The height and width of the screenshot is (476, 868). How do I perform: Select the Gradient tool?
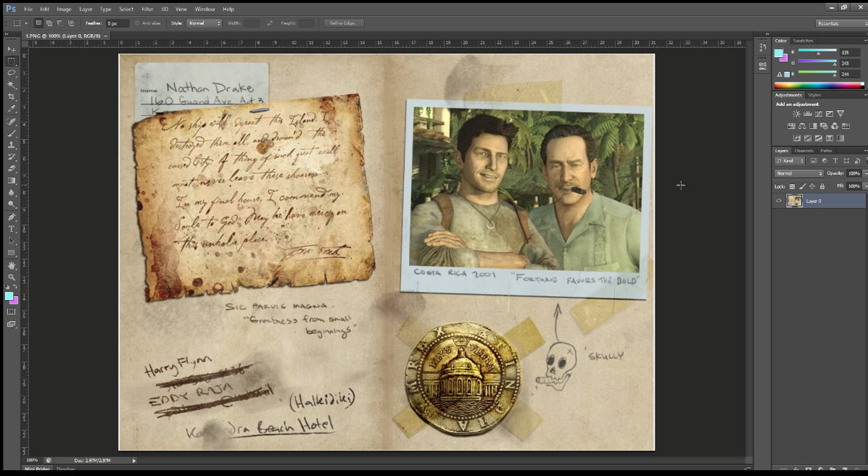point(11,181)
